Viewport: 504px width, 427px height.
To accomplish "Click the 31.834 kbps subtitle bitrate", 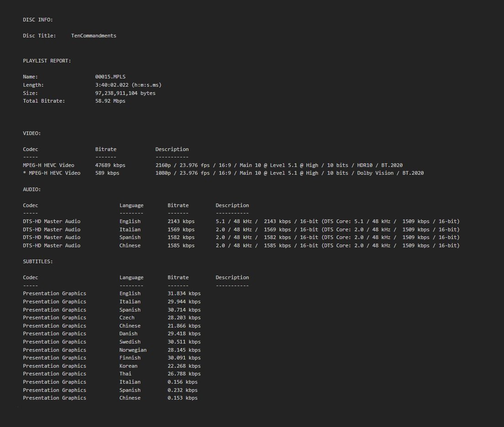I will pos(184,293).
